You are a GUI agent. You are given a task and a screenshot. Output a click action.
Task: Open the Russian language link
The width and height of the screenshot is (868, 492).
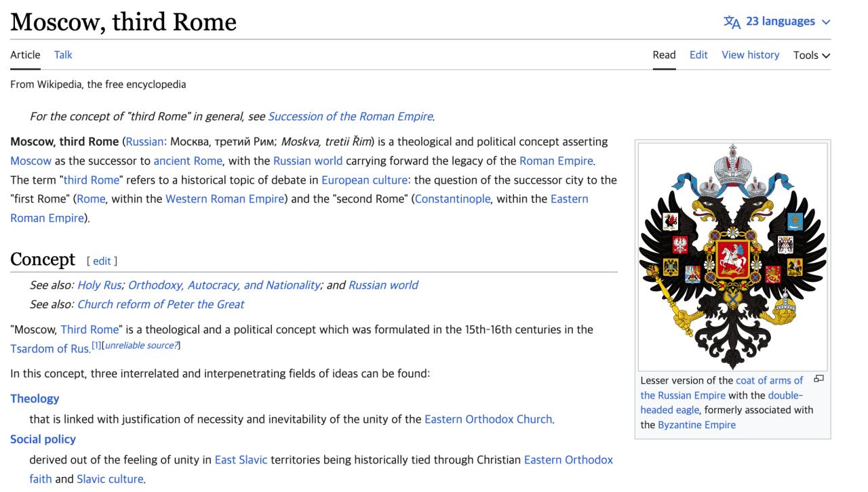pyautogui.click(x=144, y=142)
